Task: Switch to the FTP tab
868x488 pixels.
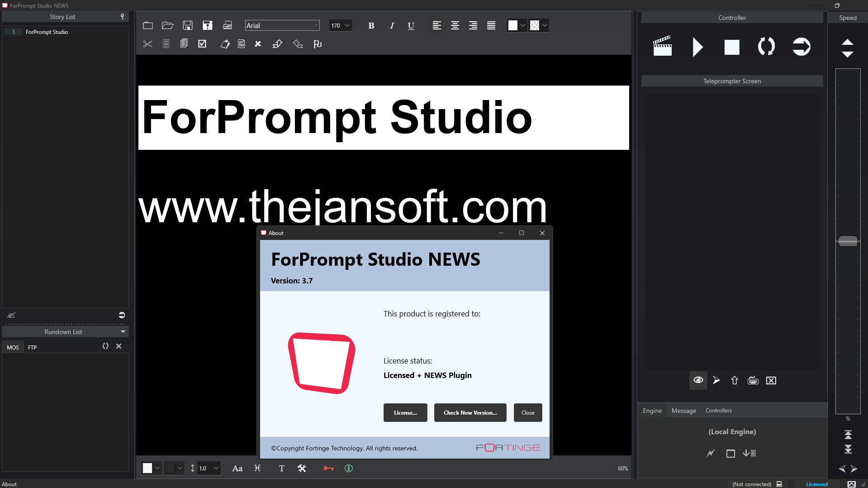Action: [32, 347]
